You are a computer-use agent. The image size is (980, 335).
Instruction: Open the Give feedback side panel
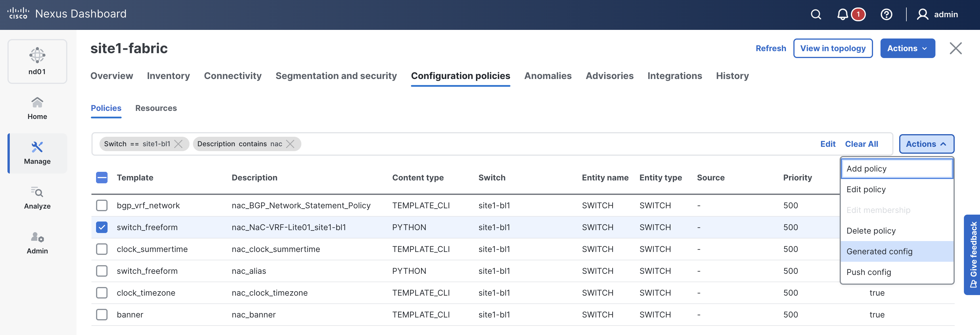973,254
